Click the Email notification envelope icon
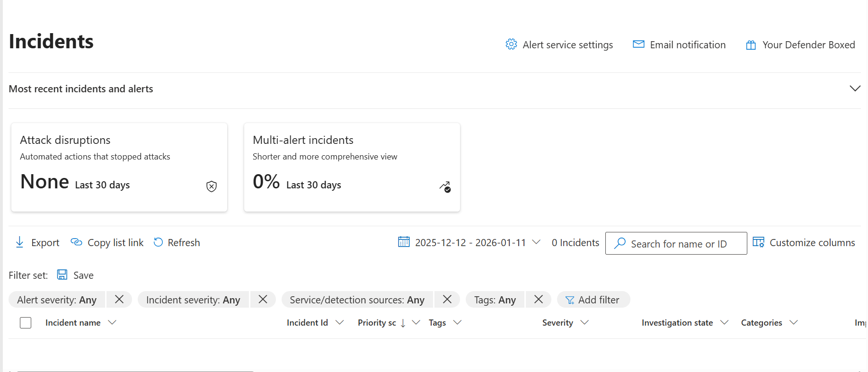868x372 pixels. 638,44
